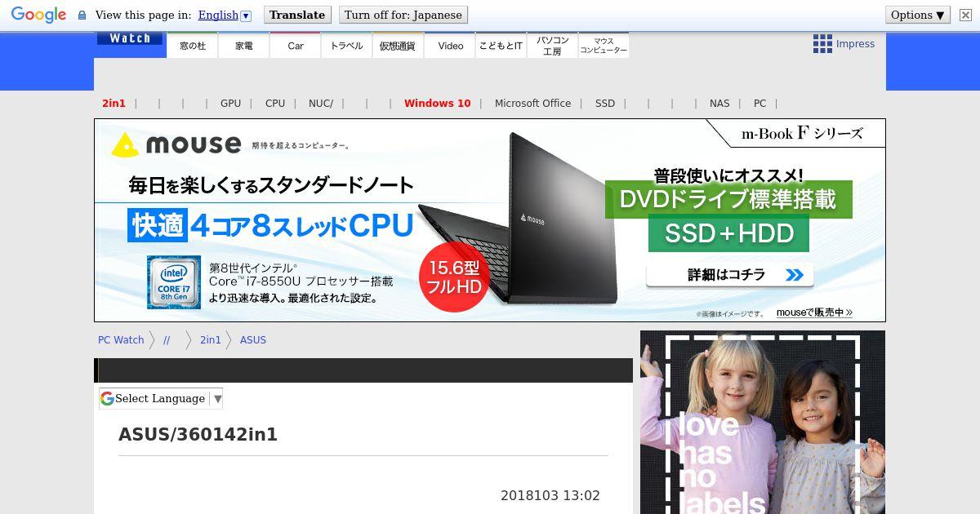Viewport: 980px width, 514px height.
Task: Click the Google logo in translate bar
Action: point(38,15)
